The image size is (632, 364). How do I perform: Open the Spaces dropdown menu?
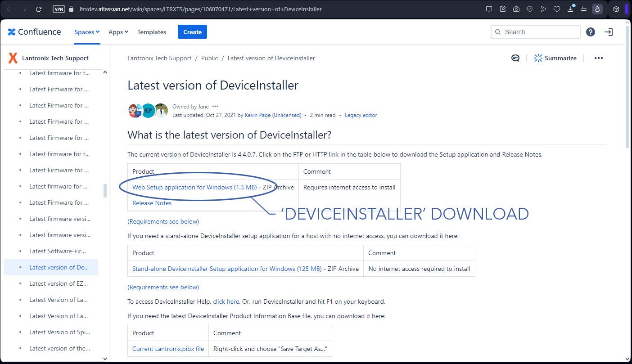click(x=87, y=32)
